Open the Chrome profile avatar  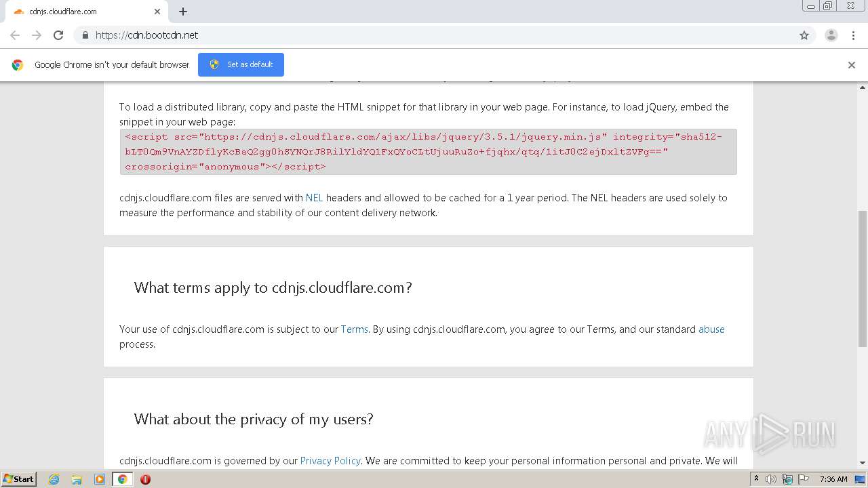pos(831,35)
